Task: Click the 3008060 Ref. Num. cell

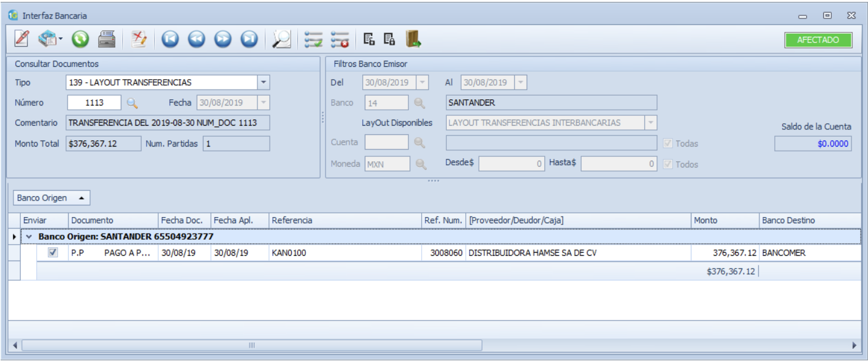Action: 443,253
